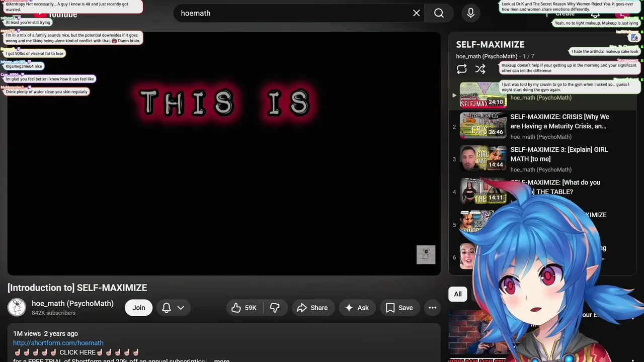Toggle loop playlist icon
Screen dimensions: 644x362
coord(461,69)
